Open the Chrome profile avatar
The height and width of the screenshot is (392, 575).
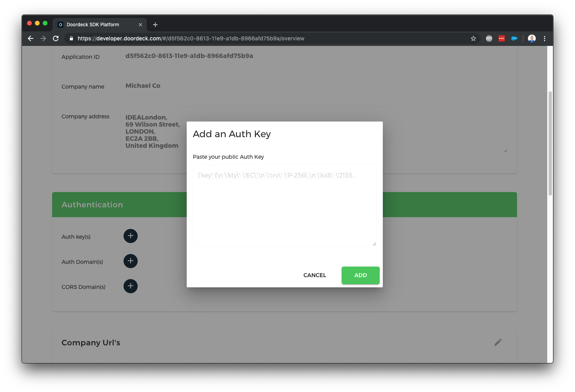pyautogui.click(x=531, y=38)
